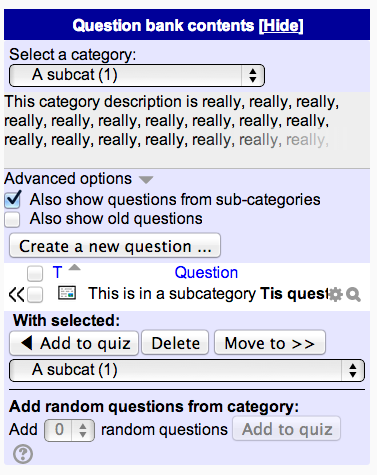Click the Move to >> button
The width and height of the screenshot is (377, 475).
tap(270, 343)
